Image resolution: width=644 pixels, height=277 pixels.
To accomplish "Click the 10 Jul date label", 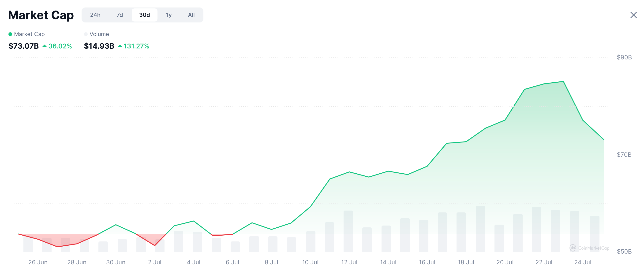I will coord(310,262).
